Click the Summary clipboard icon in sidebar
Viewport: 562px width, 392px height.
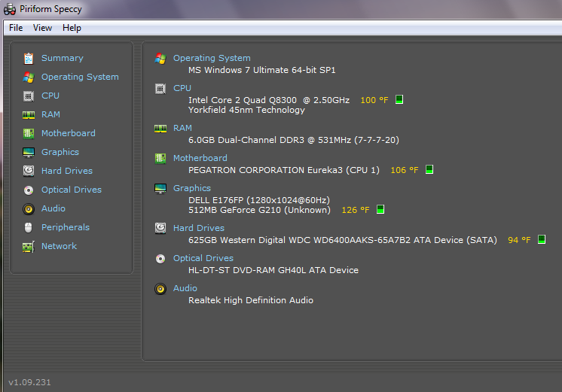pyautogui.click(x=29, y=59)
